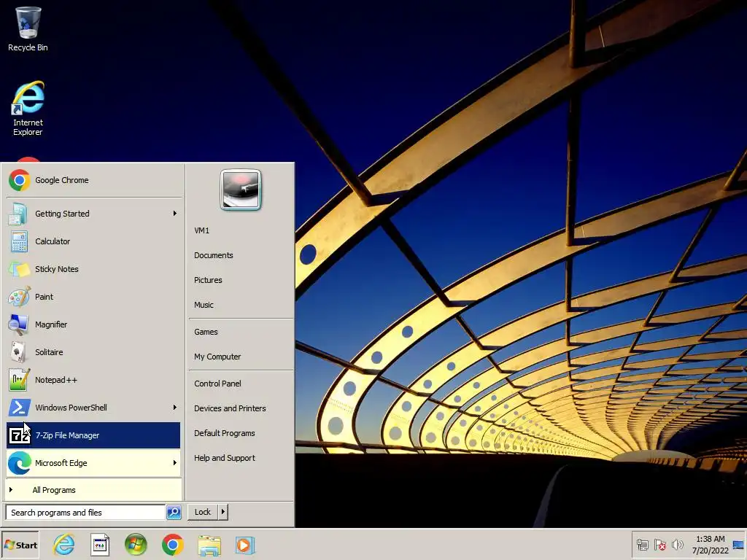
Task: Expand Getting Started submenu arrow
Action: pos(175,214)
